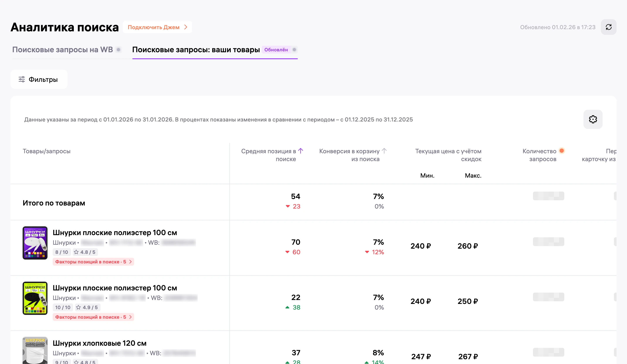Click conversion change 12% value
This screenshot has height=364, width=627.
click(x=378, y=252)
